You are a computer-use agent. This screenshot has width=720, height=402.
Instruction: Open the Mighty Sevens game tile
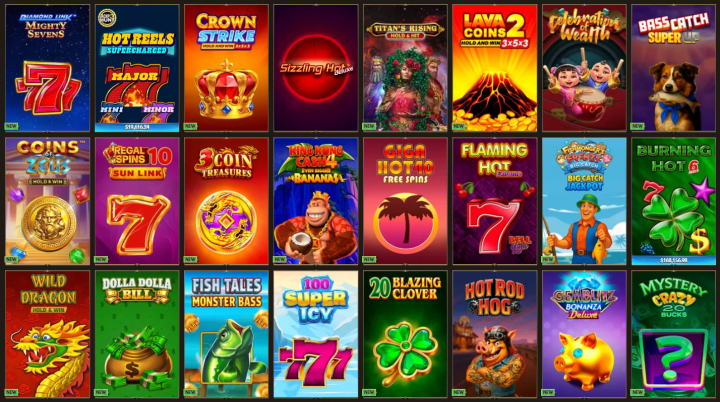pos(47,68)
